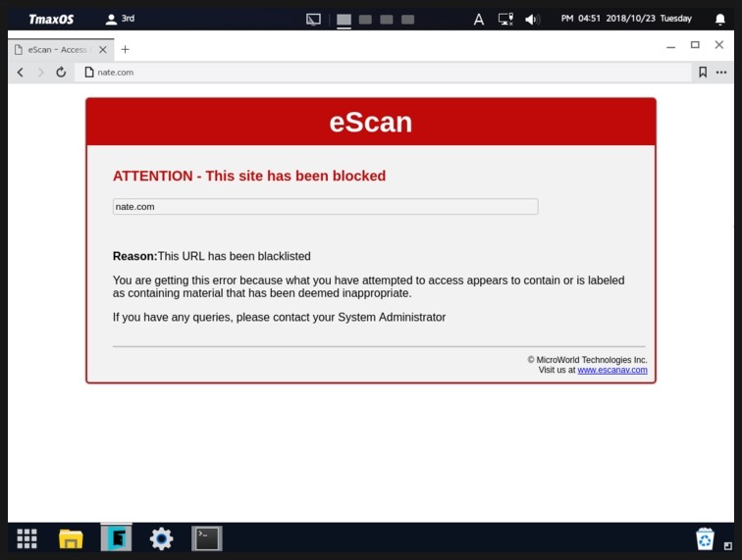Viewport: 742px width, 560px height.
Task: Open the clock showing PM 04:51
Action: point(626,19)
